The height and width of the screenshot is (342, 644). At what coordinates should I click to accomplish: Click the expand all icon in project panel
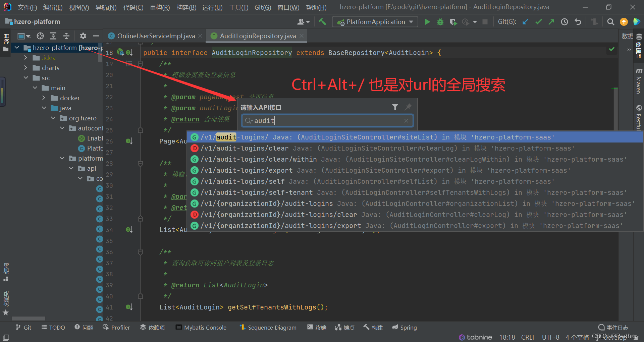click(x=53, y=36)
